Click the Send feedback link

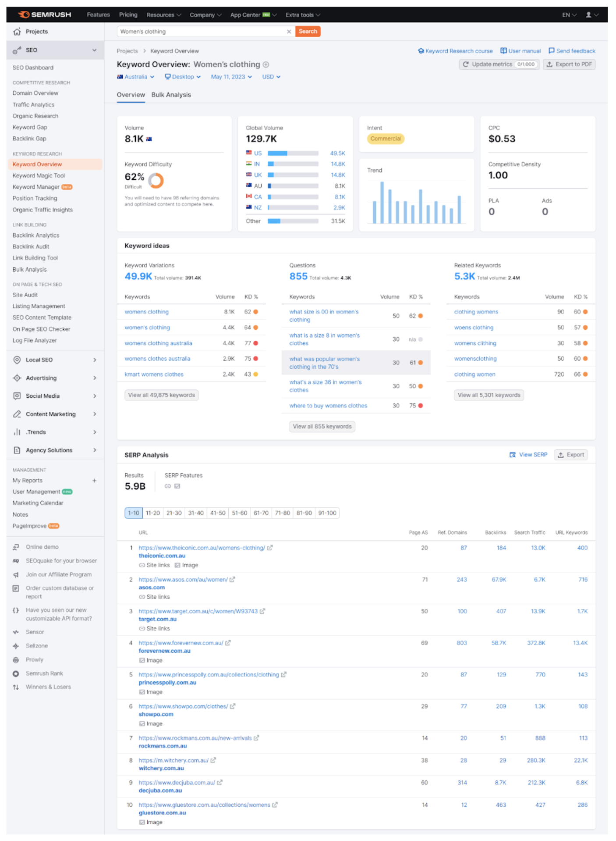[x=572, y=51]
